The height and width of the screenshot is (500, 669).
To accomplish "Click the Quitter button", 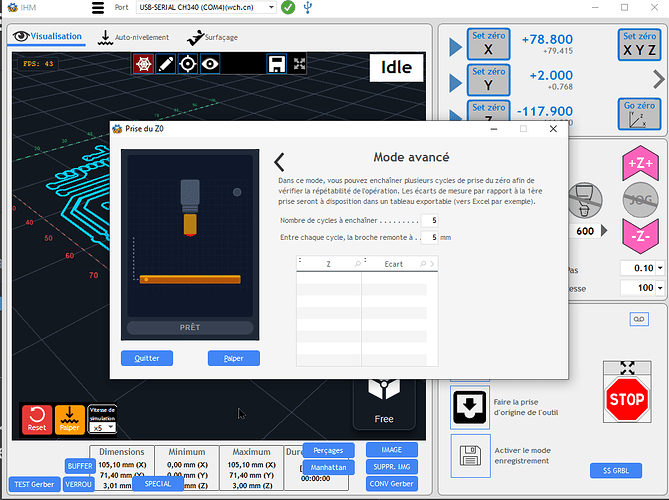I will point(147,358).
